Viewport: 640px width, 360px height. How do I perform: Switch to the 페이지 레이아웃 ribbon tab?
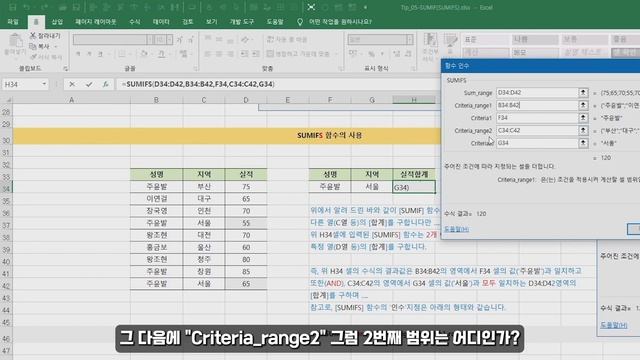[x=96, y=22]
